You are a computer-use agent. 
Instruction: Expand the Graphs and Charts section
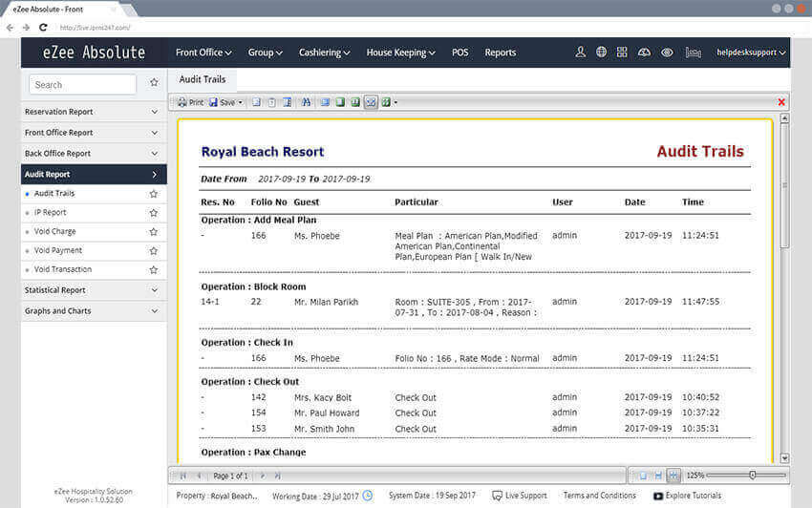point(94,310)
